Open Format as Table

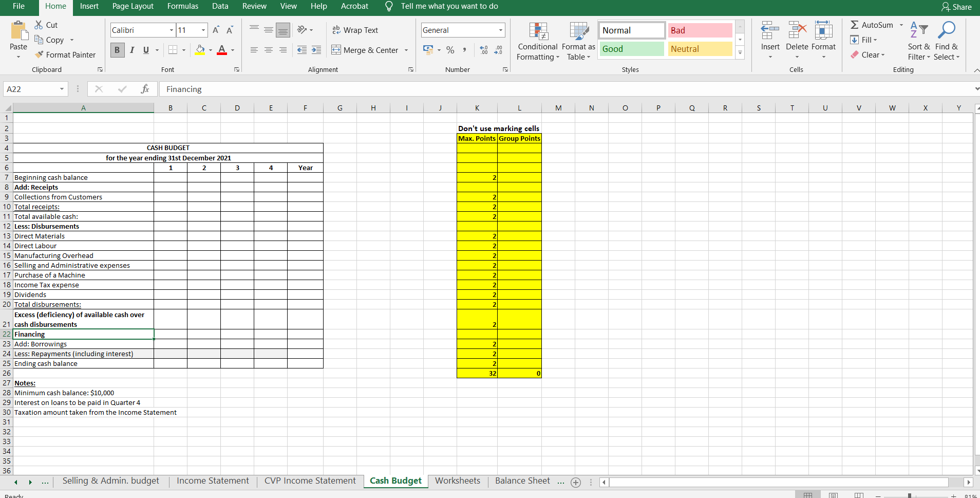pos(578,42)
